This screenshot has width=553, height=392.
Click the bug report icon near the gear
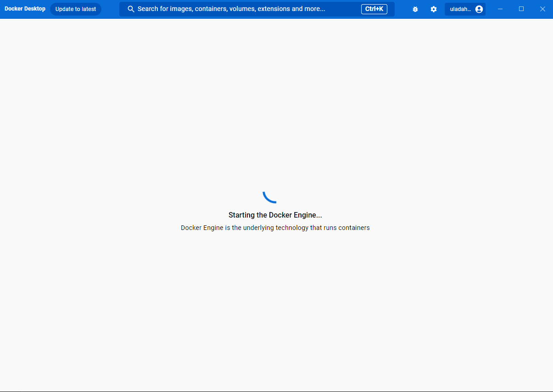[415, 9]
